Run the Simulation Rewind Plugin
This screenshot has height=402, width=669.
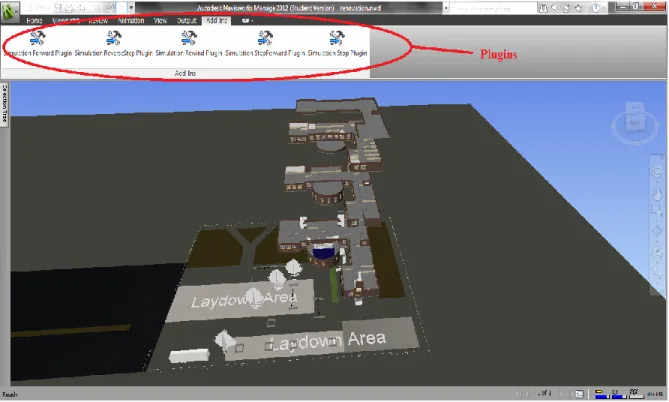click(x=189, y=44)
